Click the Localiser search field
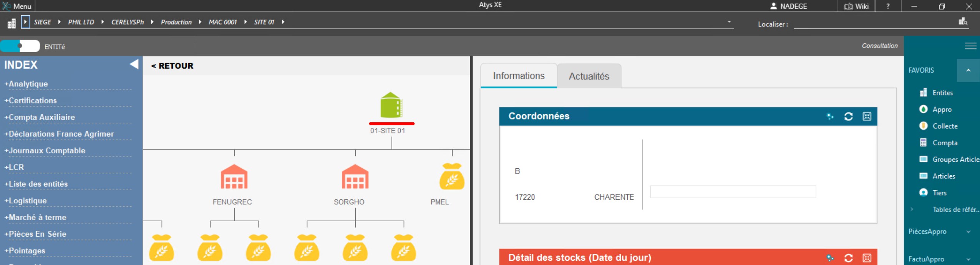 (x=875, y=23)
